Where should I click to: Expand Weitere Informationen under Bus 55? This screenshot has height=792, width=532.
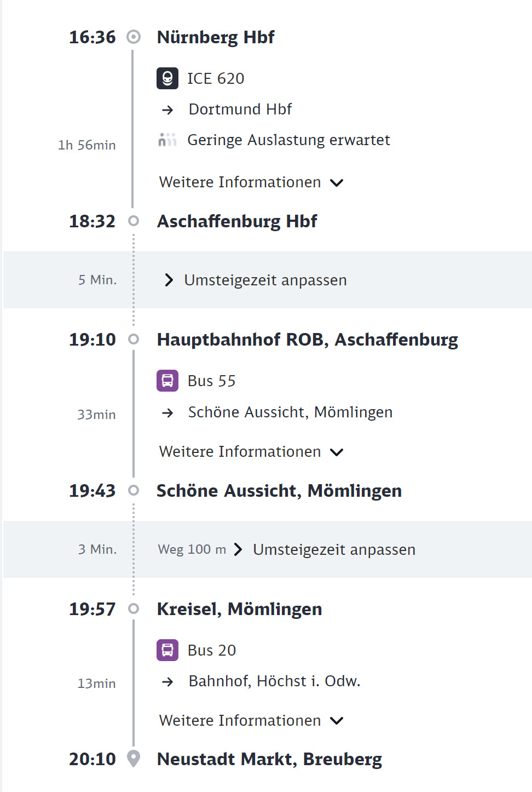point(251,452)
